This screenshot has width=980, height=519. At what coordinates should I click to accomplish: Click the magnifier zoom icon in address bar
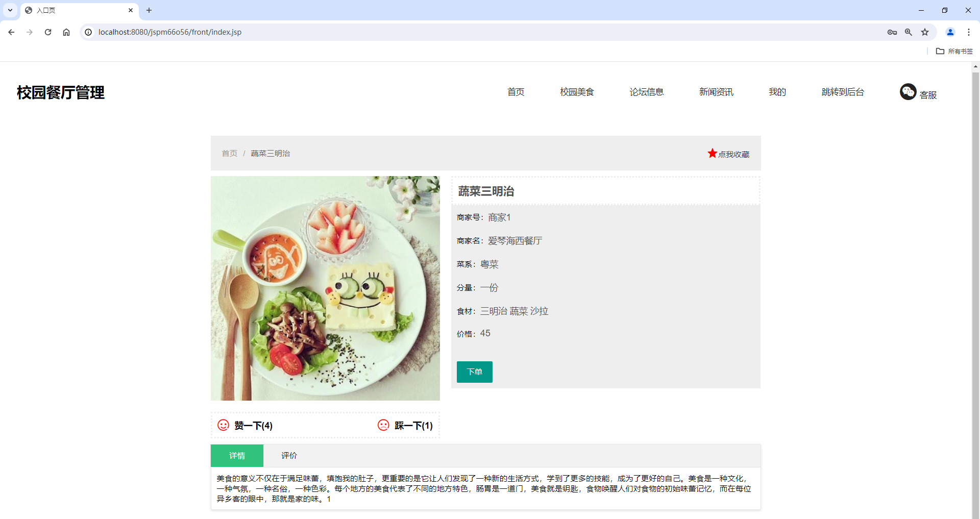coord(909,32)
